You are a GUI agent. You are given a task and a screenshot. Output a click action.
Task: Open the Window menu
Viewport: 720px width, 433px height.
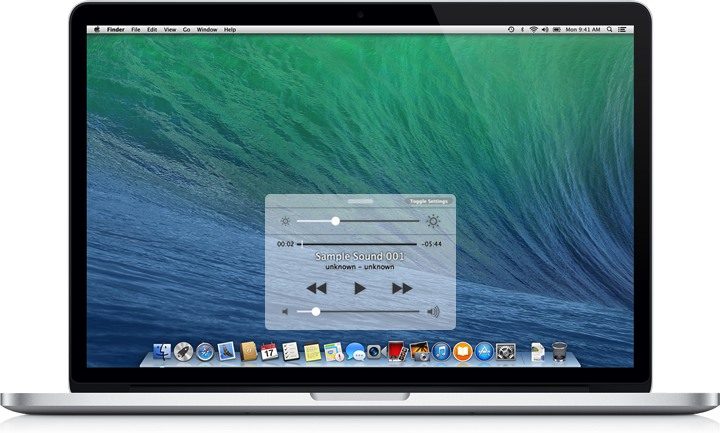(x=207, y=29)
